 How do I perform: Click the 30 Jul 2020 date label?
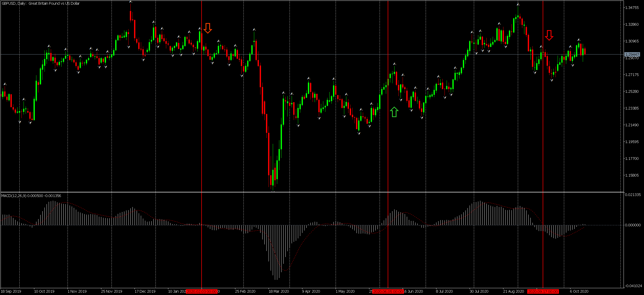[x=479, y=291]
